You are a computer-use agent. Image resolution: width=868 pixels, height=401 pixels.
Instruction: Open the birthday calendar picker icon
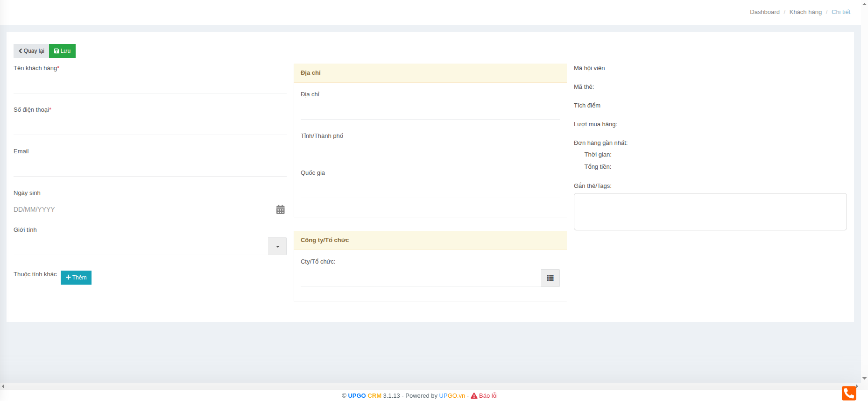tap(280, 209)
